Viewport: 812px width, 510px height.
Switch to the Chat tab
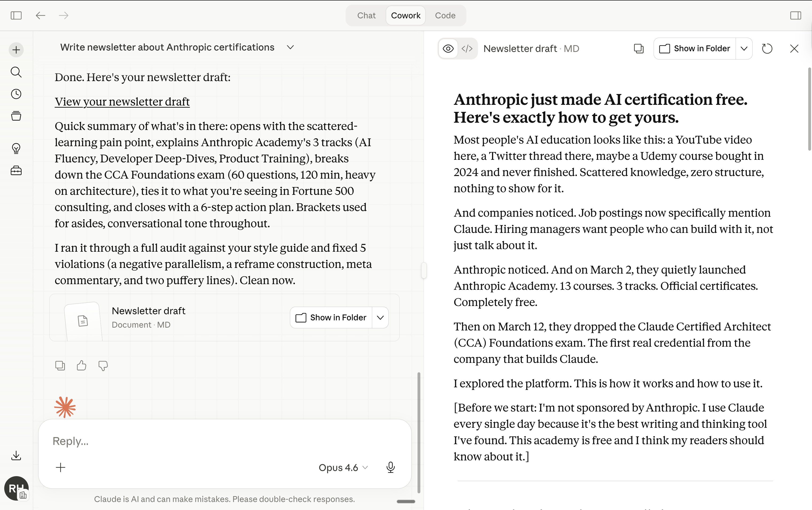pos(366,16)
